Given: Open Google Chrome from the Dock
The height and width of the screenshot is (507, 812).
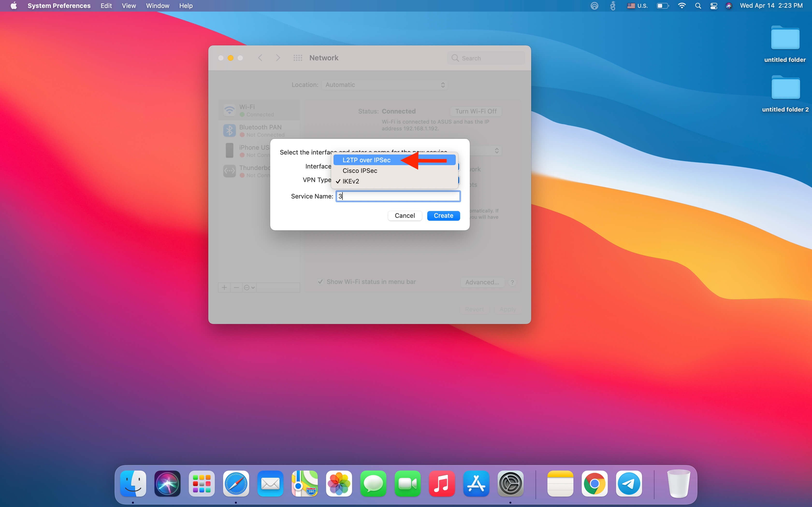Looking at the screenshot, I should (x=594, y=484).
